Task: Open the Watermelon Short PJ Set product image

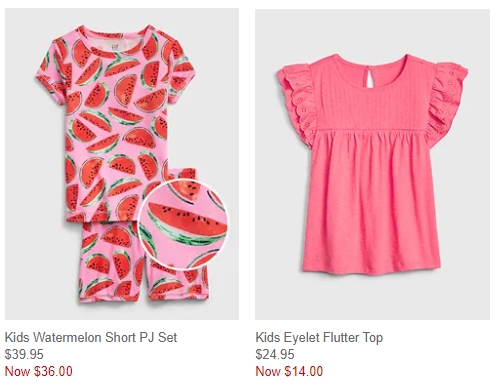Action: (122, 164)
